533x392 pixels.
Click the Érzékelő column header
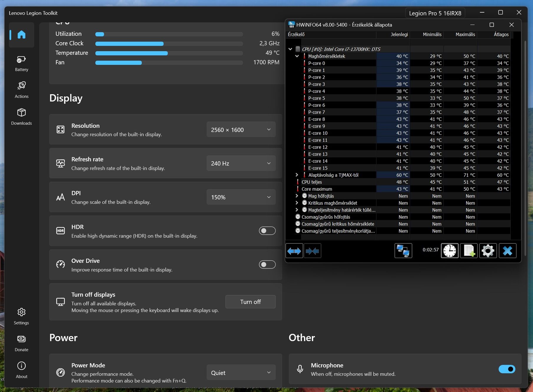(331, 34)
